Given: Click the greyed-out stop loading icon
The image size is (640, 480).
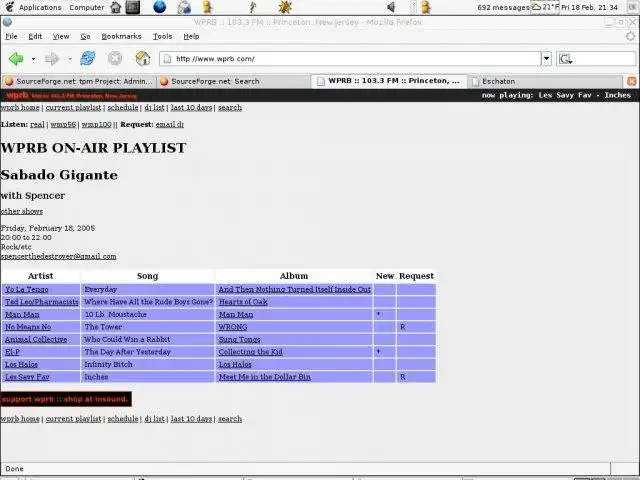Looking at the screenshot, I should (x=115, y=59).
